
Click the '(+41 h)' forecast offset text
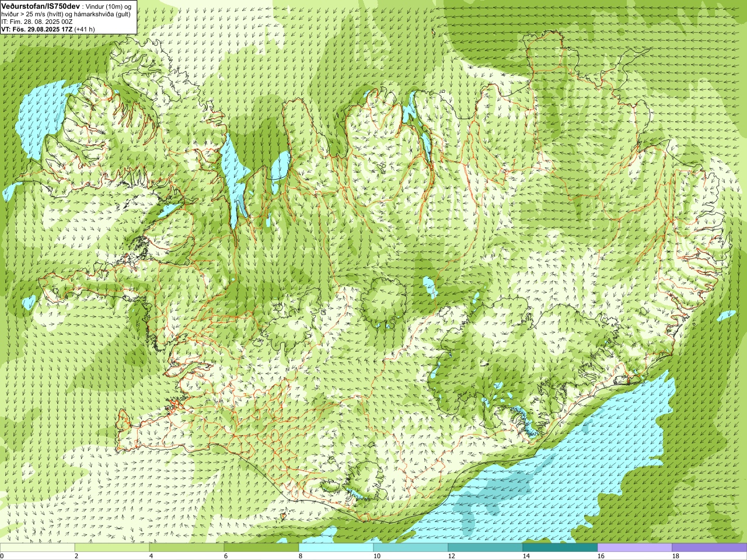pyautogui.click(x=85, y=29)
